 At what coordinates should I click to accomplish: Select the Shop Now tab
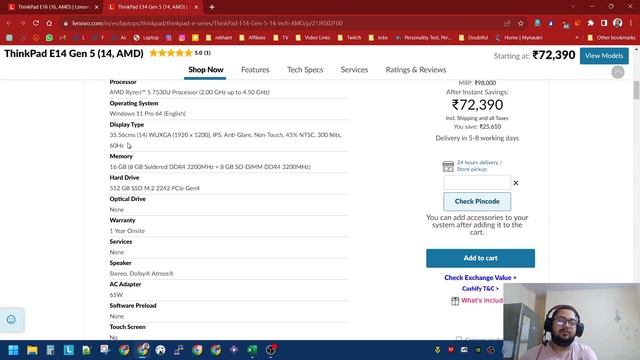point(206,70)
